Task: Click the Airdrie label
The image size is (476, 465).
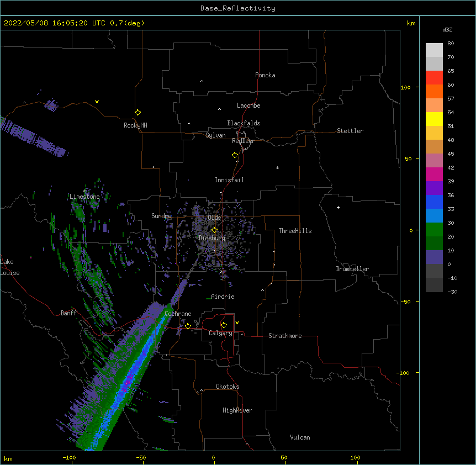Action: coord(223,297)
